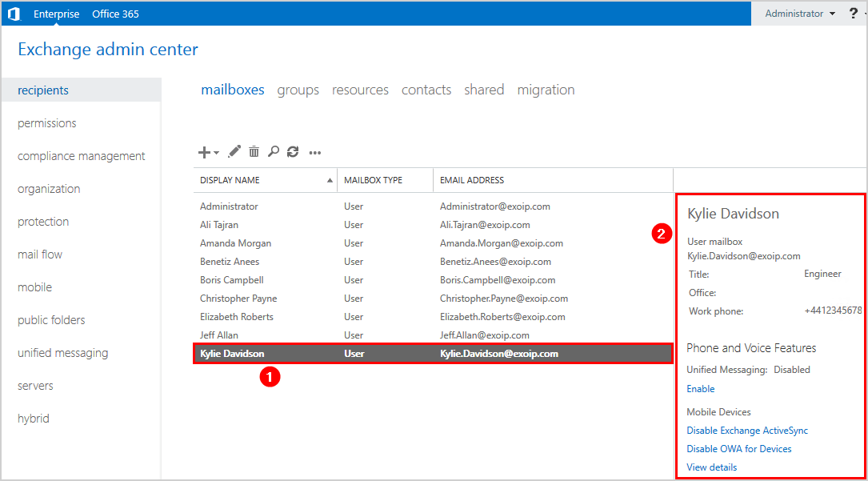This screenshot has height=481, width=868.
Task: Switch to the contacts tab
Action: (x=426, y=90)
